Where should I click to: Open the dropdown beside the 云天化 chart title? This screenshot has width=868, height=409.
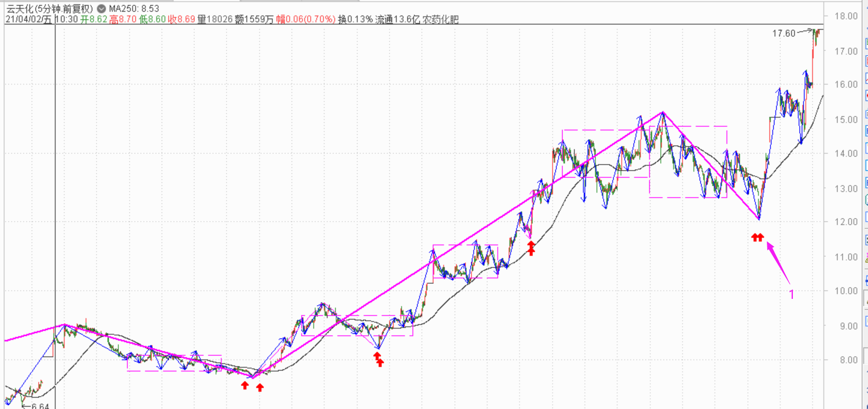(x=101, y=9)
